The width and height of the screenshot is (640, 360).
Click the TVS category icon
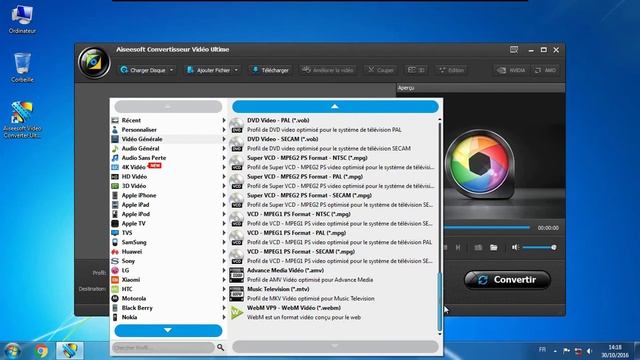pyautogui.click(x=115, y=233)
